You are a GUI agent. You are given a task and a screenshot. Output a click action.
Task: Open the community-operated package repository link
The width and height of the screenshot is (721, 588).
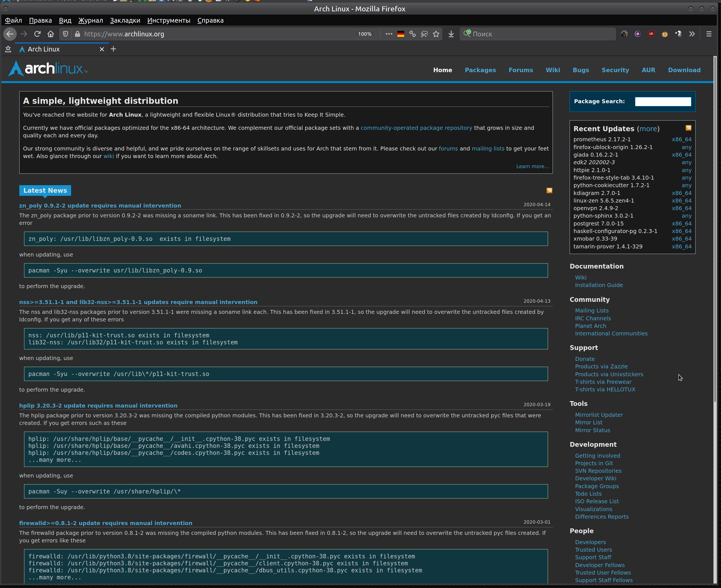click(416, 128)
